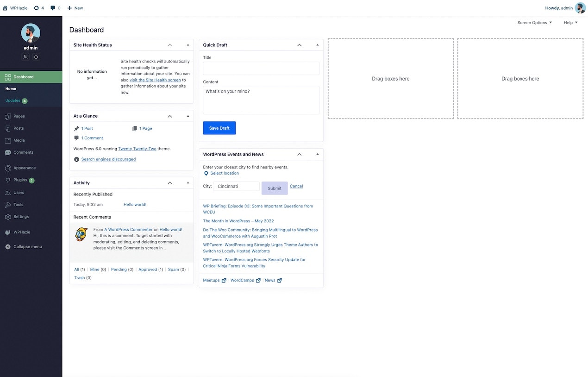Click the Dashboard grid icon in sidebar
588x377 pixels.
[x=8, y=77]
